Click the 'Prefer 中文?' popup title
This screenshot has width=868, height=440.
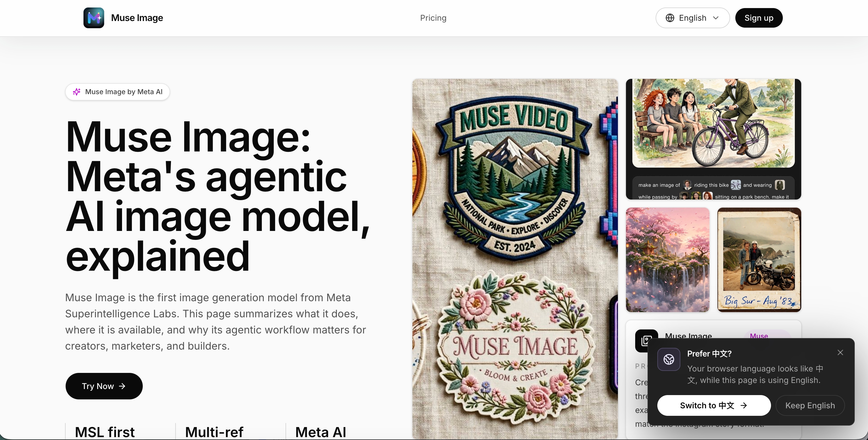click(709, 353)
